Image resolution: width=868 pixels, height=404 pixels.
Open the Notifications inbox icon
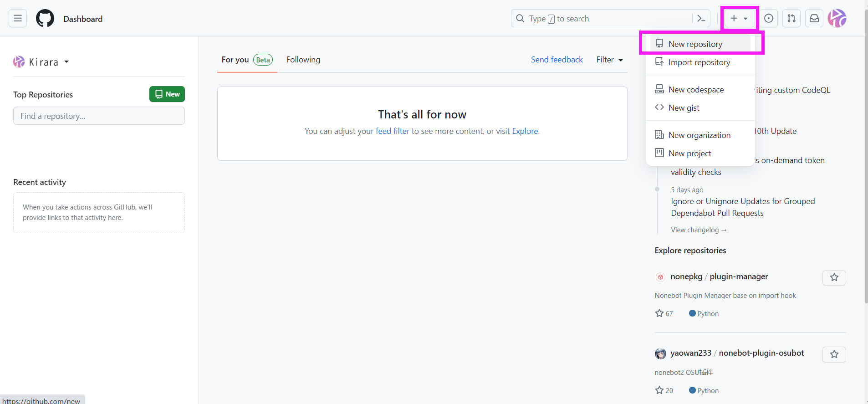tap(814, 18)
